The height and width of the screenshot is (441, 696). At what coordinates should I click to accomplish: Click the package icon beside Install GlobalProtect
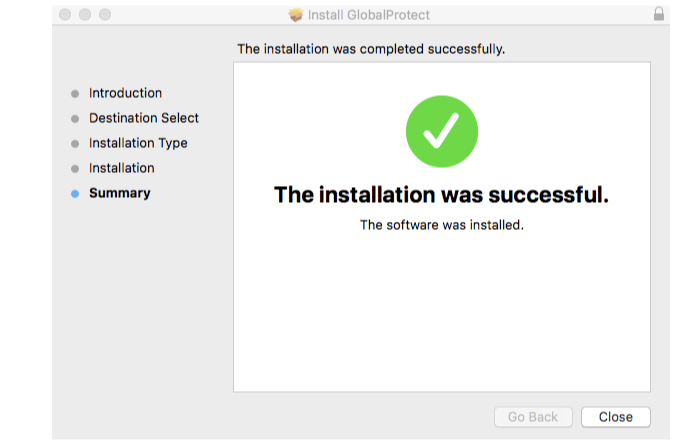[295, 15]
